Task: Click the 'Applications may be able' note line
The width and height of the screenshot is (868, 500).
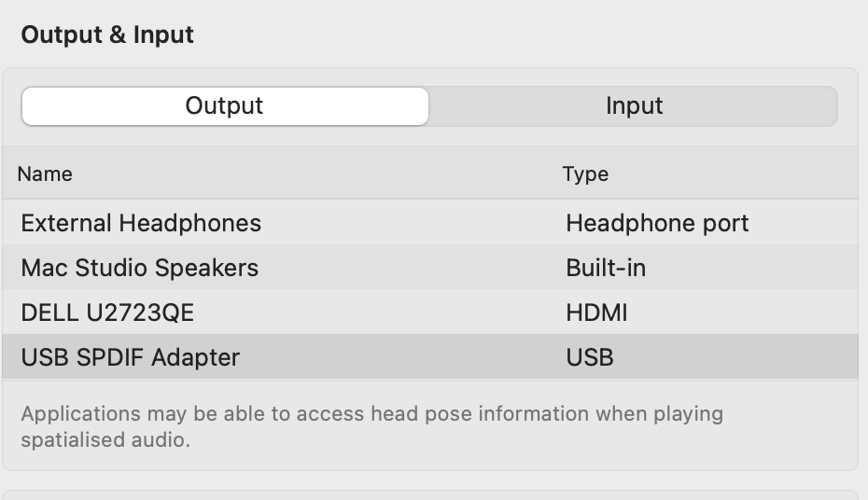Action: coord(371,413)
